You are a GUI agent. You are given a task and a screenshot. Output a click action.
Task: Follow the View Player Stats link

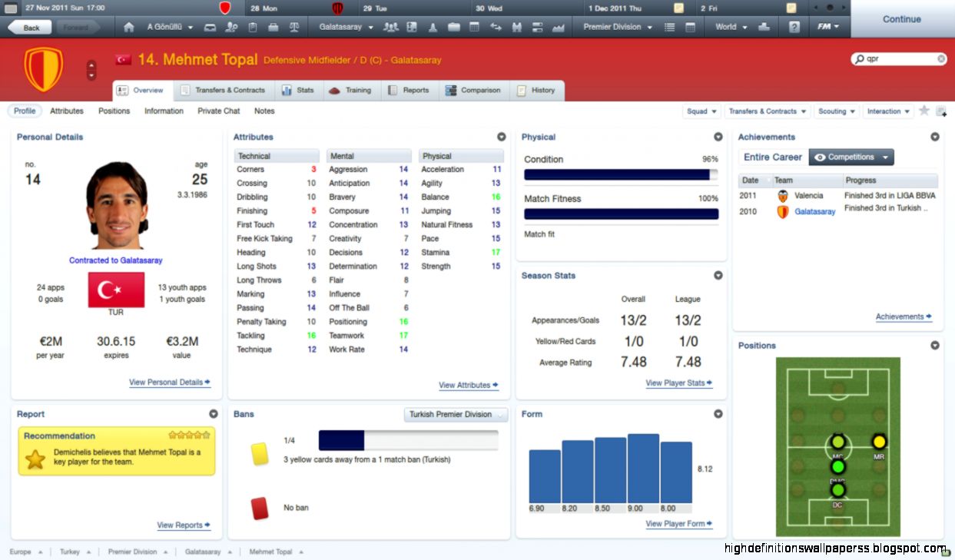[679, 383]
